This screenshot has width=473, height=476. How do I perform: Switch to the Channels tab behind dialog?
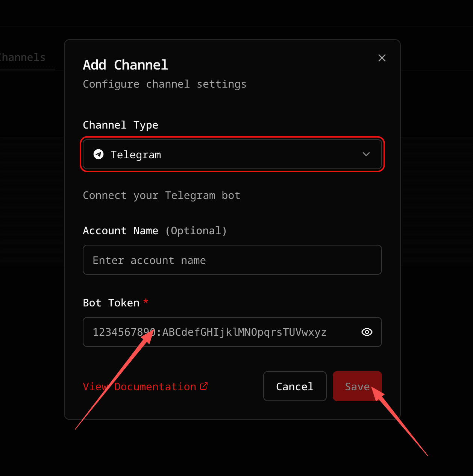[x=23, y=58]
